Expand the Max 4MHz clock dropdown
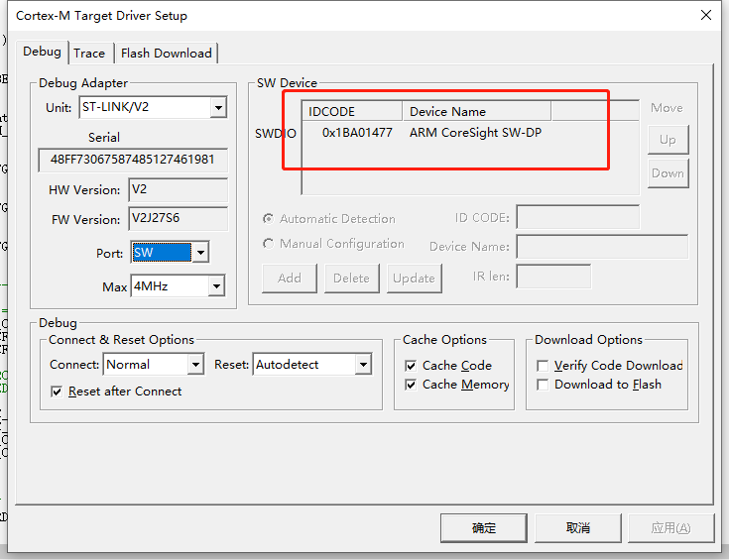Screen dimensions: 729x560 (216, 286)
